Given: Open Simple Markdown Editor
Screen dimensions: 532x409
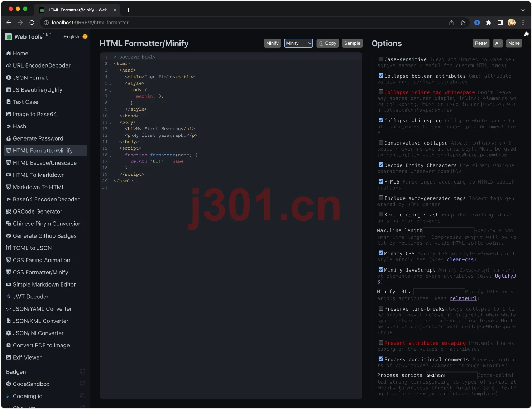Looking at the screenshot, I should 45,284.
